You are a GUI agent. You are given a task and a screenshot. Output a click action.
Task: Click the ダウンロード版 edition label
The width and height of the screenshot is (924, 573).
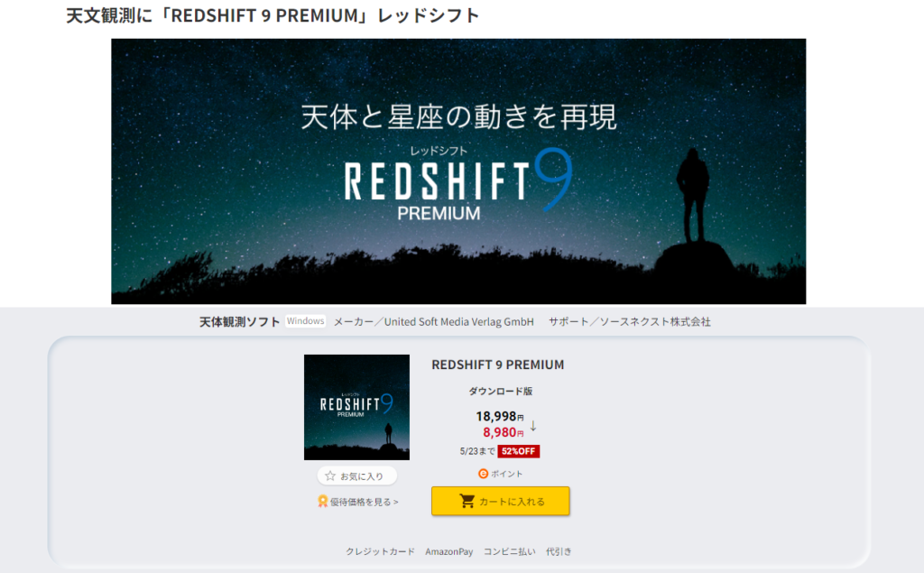pos(500,391)
